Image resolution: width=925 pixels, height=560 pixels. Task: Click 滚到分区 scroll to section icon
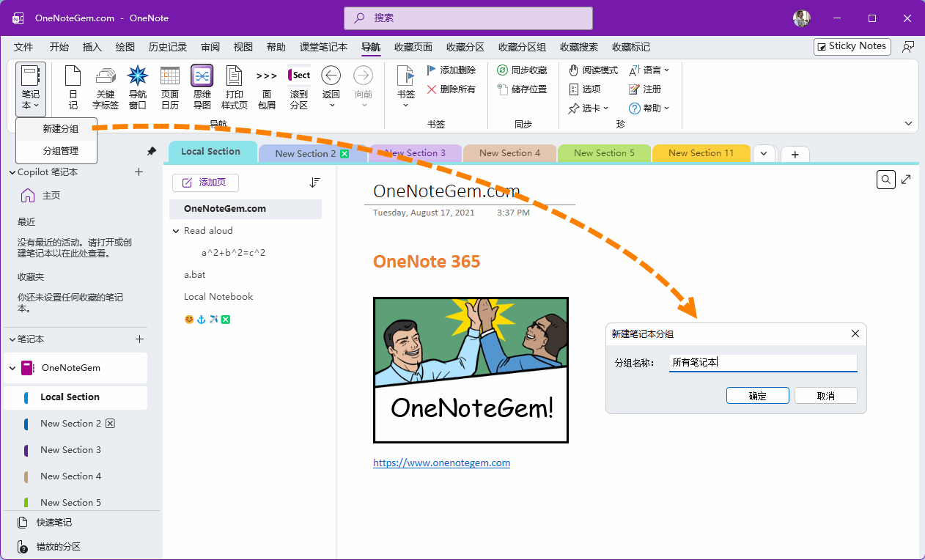pyautogui.click(x=299, y=88)
